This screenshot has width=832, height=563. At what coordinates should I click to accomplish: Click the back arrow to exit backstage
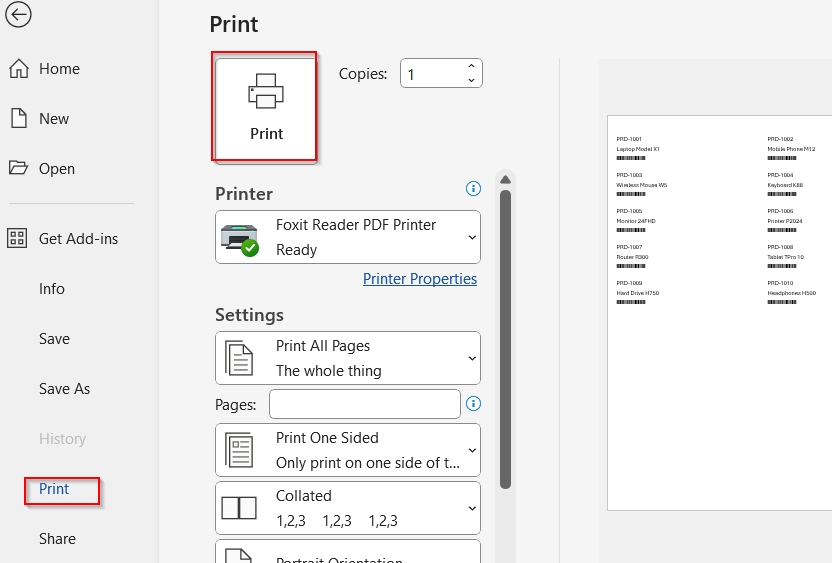18,14
